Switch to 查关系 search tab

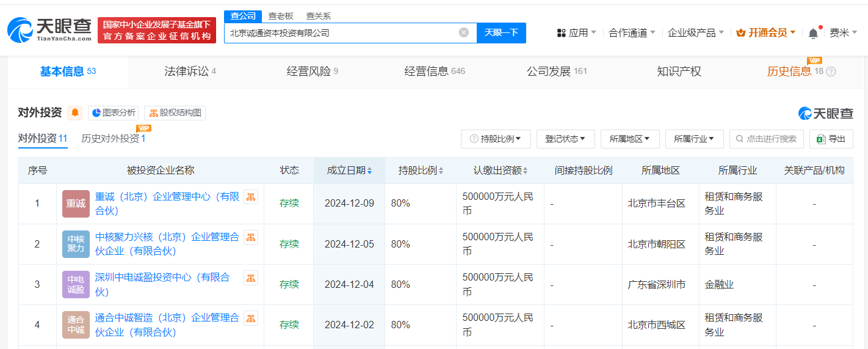(x=318, y=16)
